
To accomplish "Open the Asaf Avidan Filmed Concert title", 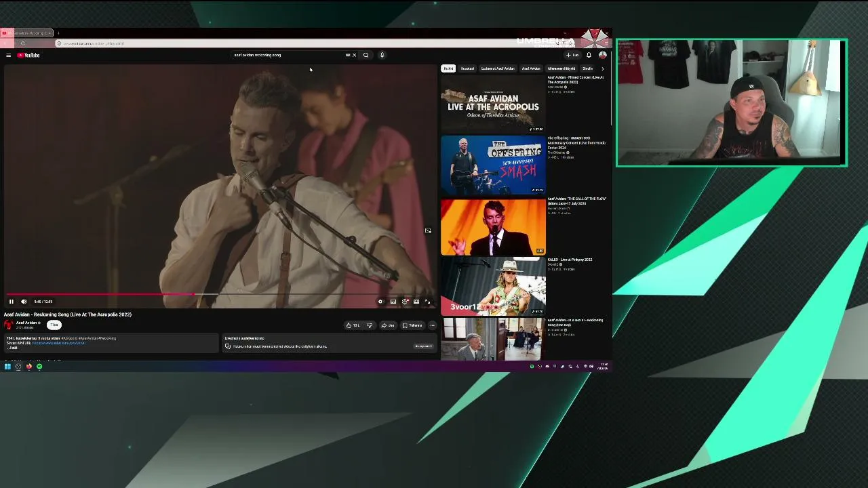I will point(575,80).
